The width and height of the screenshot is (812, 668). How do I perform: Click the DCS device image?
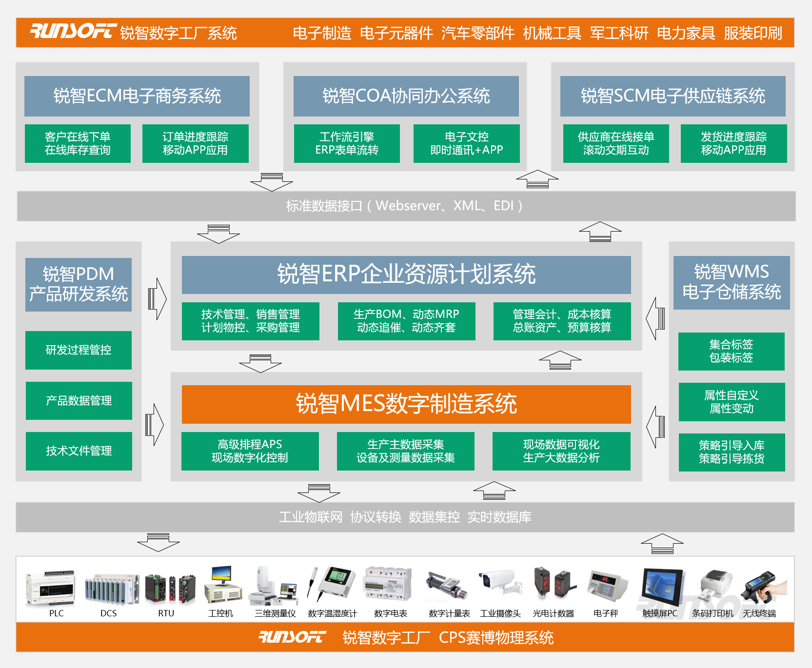(112, 589)
